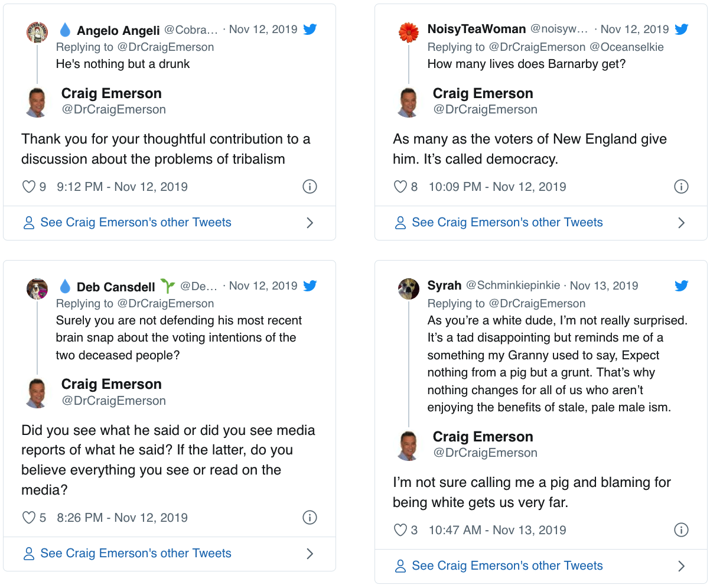
Task: Open info icon on the 9:12 PM tweet
Action: pyautogui.click(x=310, y=187)
